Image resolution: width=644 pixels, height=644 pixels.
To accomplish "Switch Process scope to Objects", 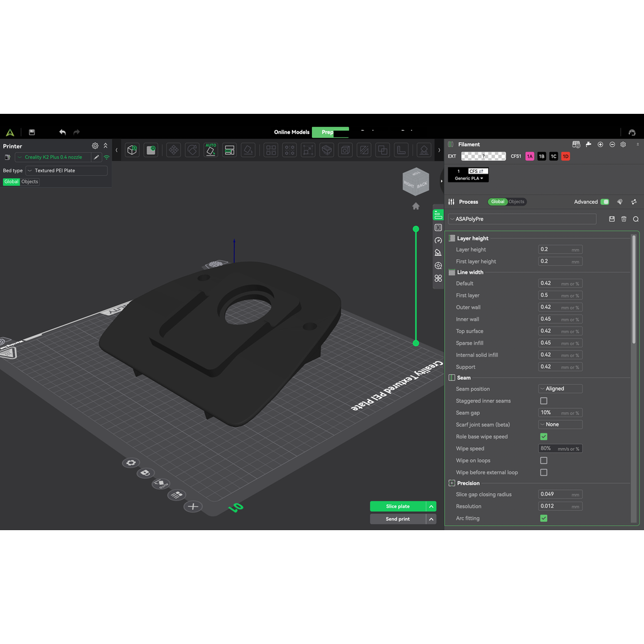I will pyautogui.click(x=516, y=202).
